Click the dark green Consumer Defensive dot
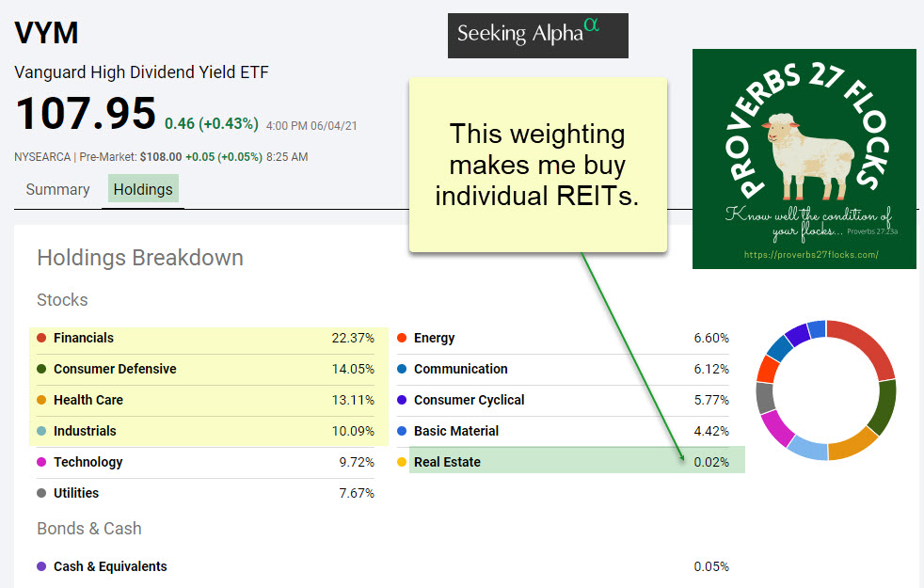The image size is (924, 588). click(x=41, y=370)
